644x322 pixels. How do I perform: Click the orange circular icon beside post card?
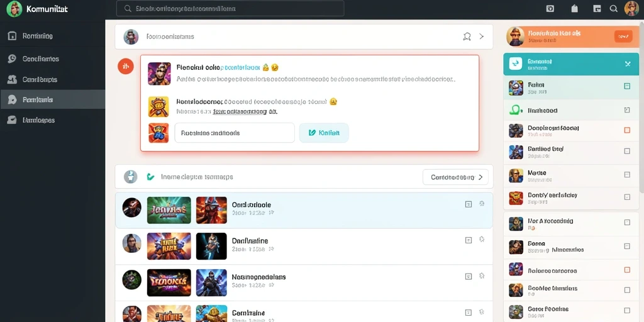tap(126, 66)
